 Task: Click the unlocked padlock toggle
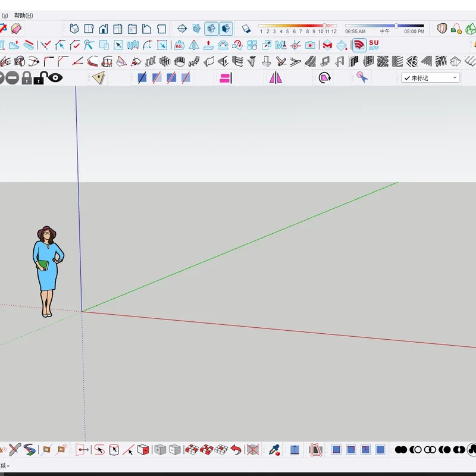42,77
